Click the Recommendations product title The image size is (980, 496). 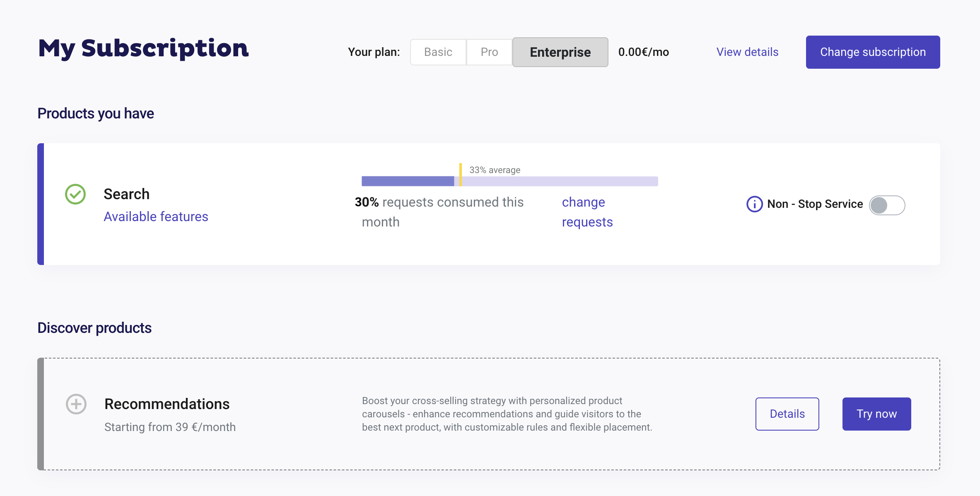[167, 404]
